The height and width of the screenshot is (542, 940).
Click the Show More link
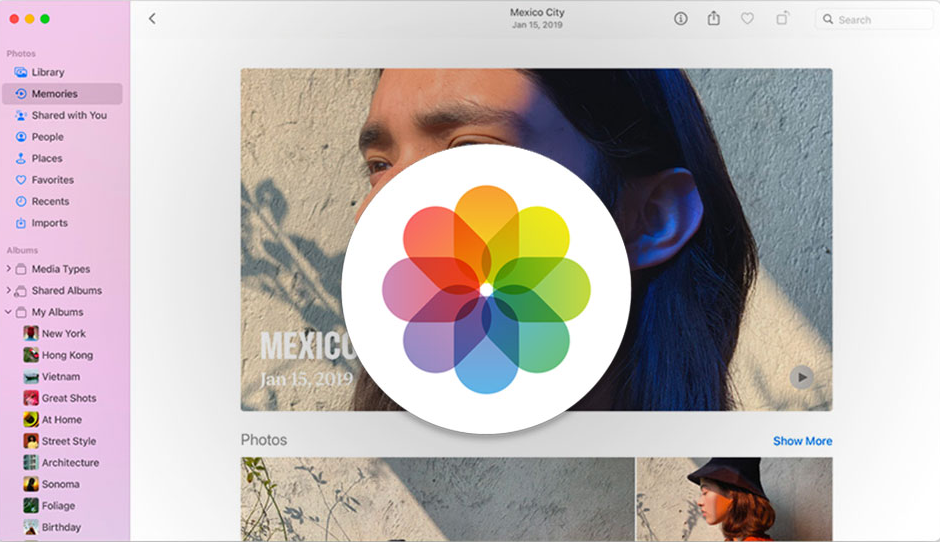pos(802,441)
